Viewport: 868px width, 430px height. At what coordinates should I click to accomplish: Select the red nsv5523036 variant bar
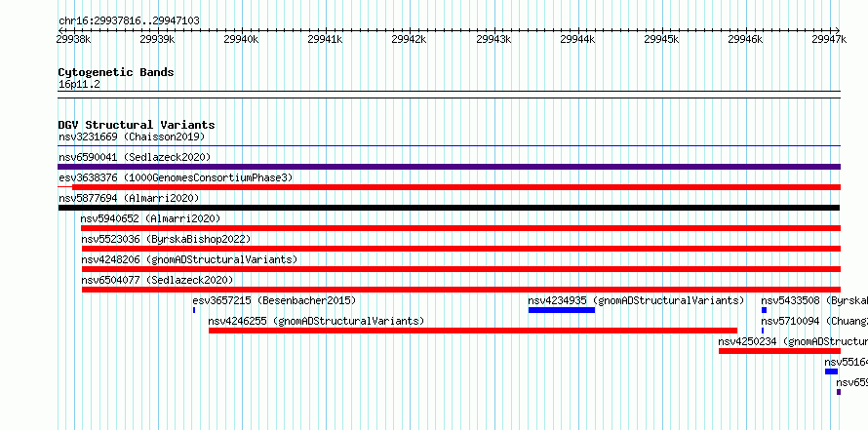461,249
